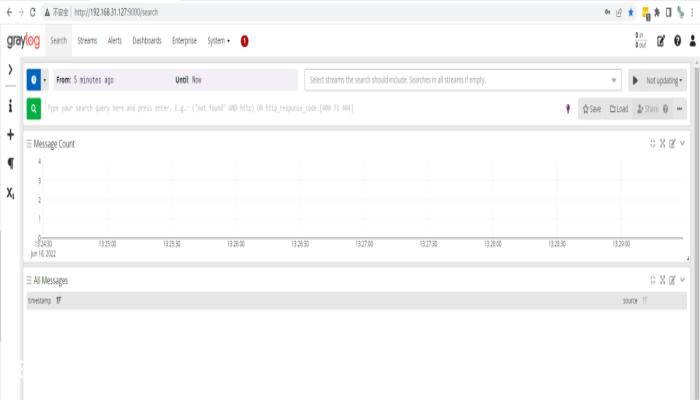Open the user profile icon
This screenshot has height=400, width=700.
pos(692,41)
